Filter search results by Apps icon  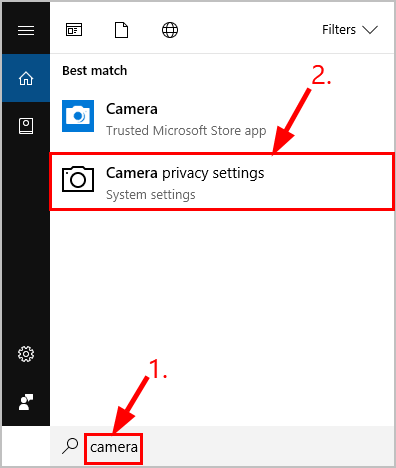(x=74, y=30)
